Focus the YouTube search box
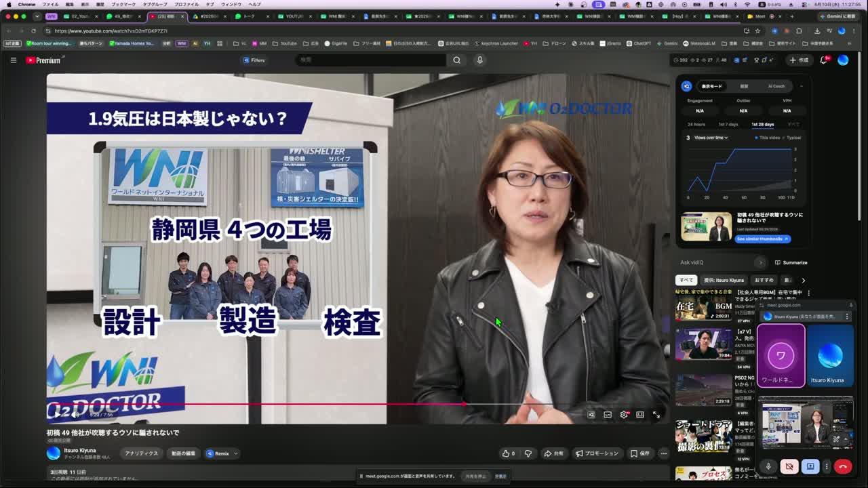 [x=372, y=60]
